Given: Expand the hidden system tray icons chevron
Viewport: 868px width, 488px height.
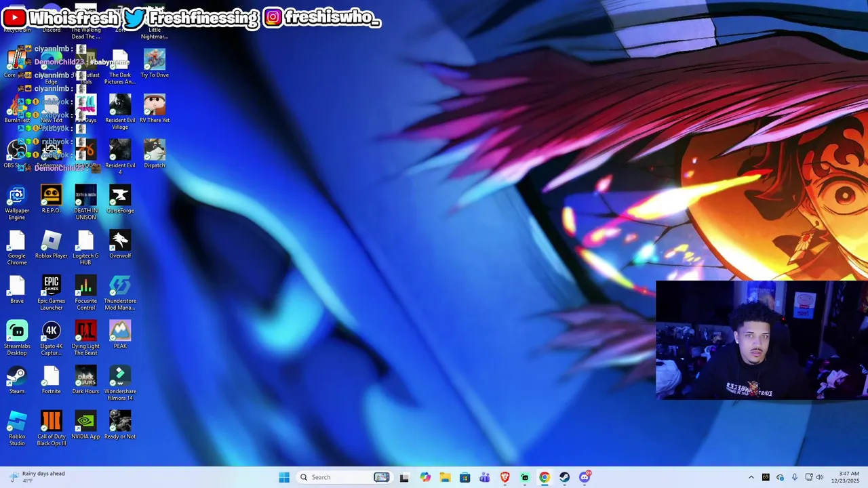Looking at the screenshot, I should (x=751, y=477).
